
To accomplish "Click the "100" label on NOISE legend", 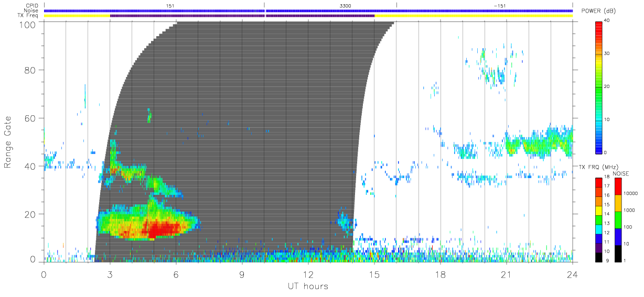I will (x=628, y=227).
